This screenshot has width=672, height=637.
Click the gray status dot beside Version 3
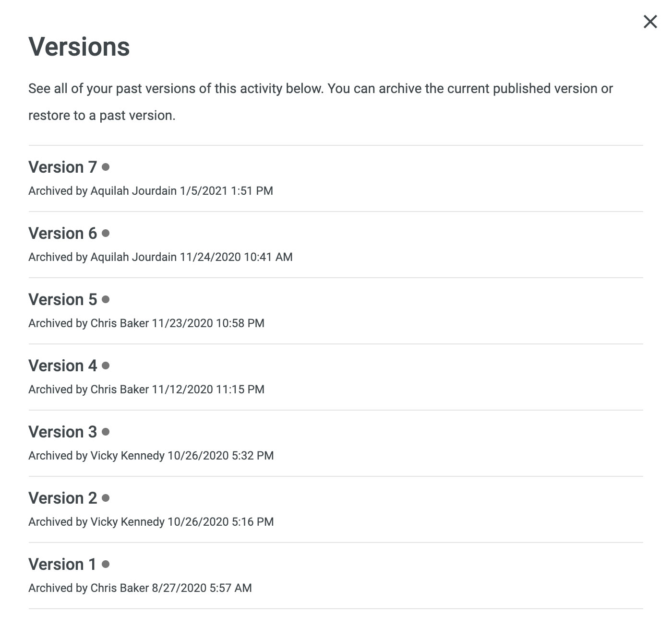tap(106, 432)
